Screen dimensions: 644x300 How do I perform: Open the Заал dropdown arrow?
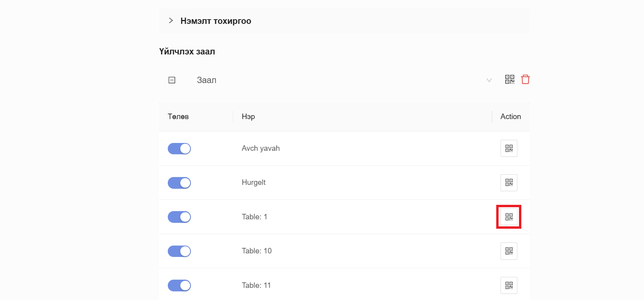click(x=489, y=80)
